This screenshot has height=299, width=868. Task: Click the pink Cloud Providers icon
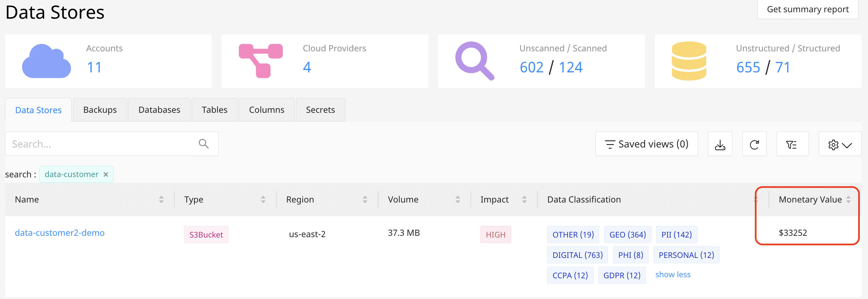261,61
